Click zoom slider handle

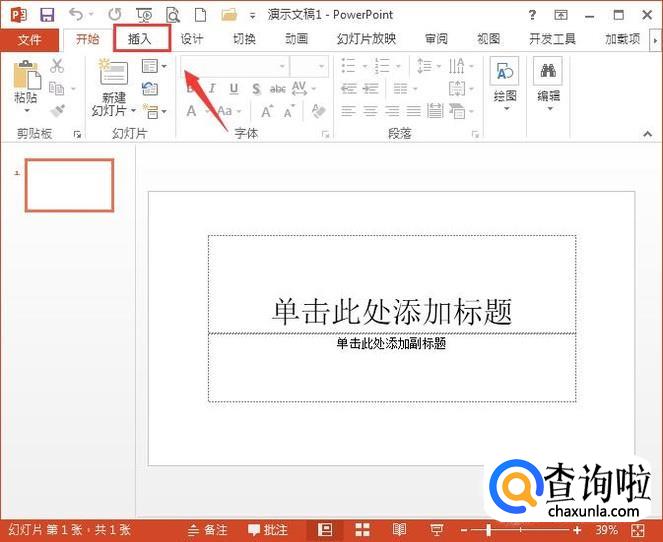click(488, 530)
